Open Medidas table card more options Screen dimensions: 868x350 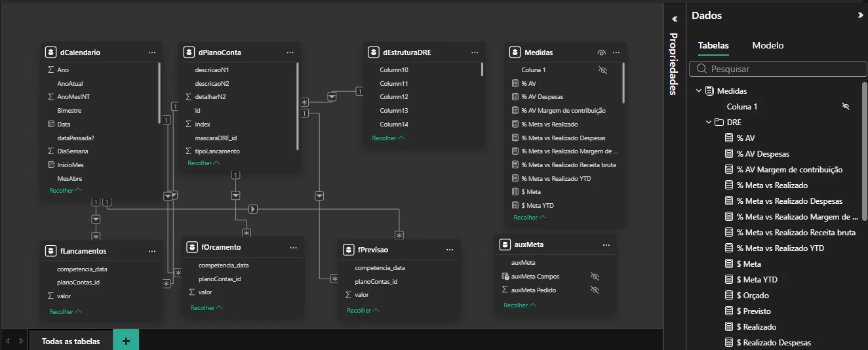(x=616, y=52)
